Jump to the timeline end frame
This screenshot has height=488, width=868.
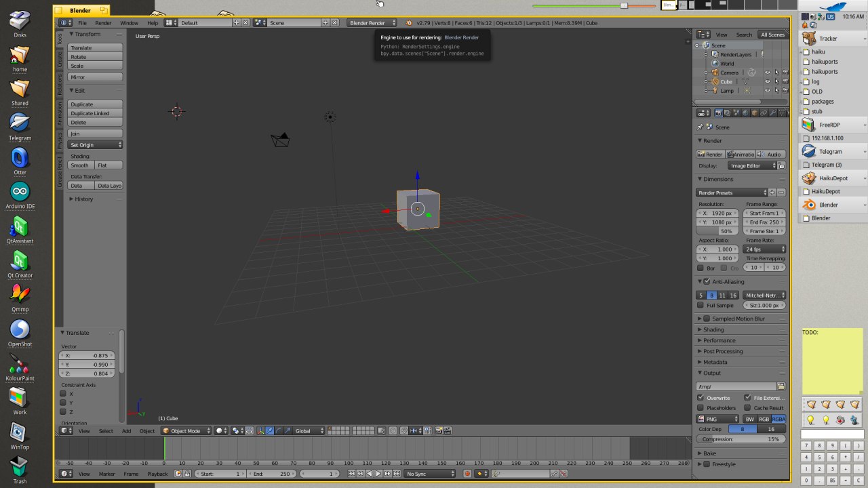tap(397, 474)
